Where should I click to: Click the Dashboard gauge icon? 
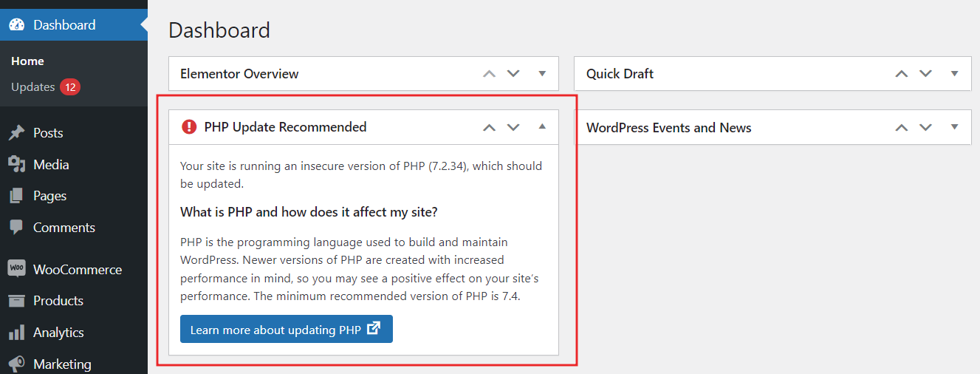(x=16, y=24)
